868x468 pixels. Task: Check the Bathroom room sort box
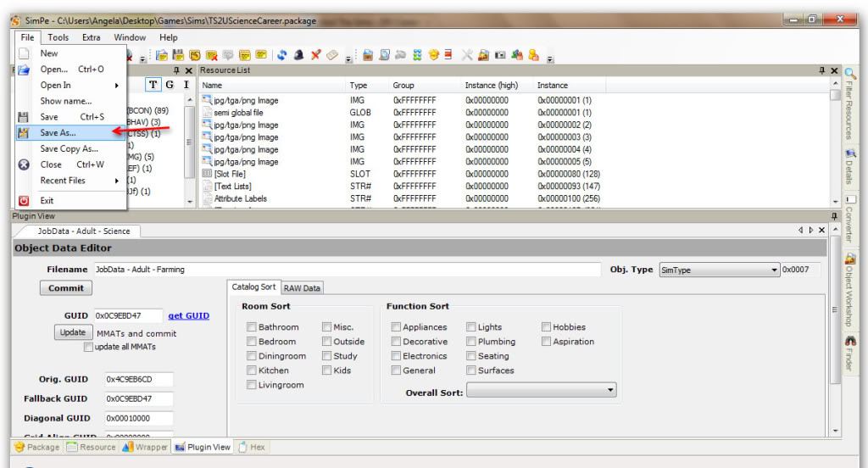click(x=251, y=326)
